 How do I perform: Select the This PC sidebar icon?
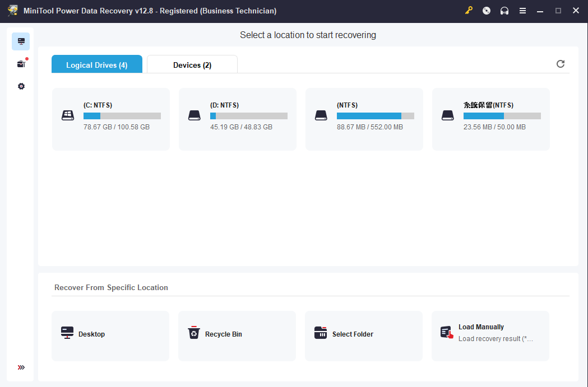click(21, 41)
